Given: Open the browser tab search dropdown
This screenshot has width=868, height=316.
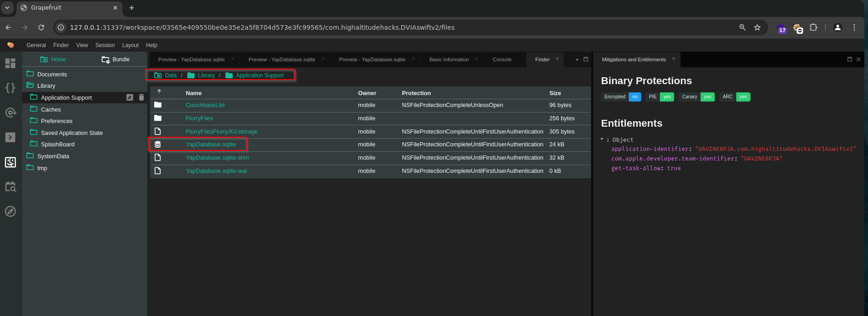Looking at the screenshot, I should (x=7, y=8).
